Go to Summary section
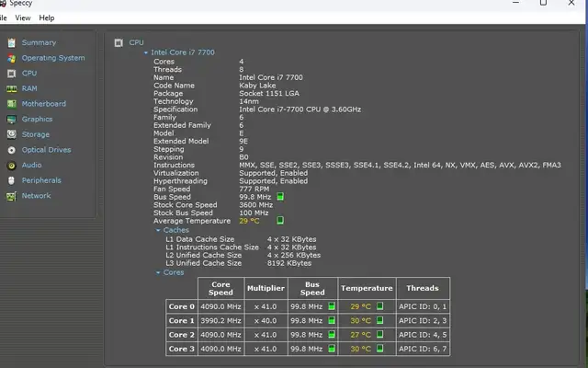 point(39,43)
